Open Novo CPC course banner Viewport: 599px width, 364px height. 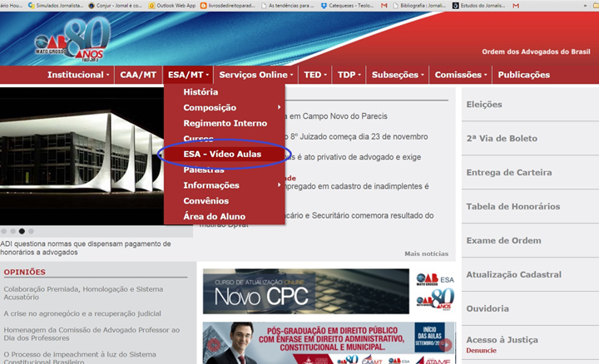(x=306, y=291)
